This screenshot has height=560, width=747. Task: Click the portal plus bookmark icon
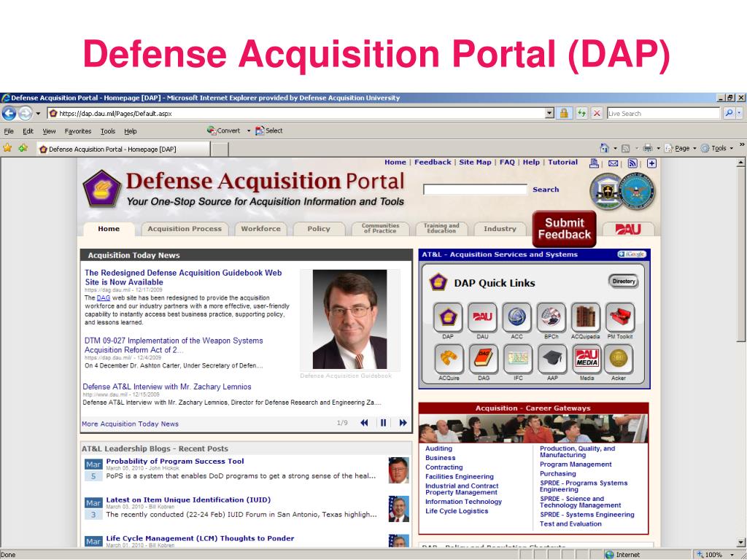click(x=651, y=163)
